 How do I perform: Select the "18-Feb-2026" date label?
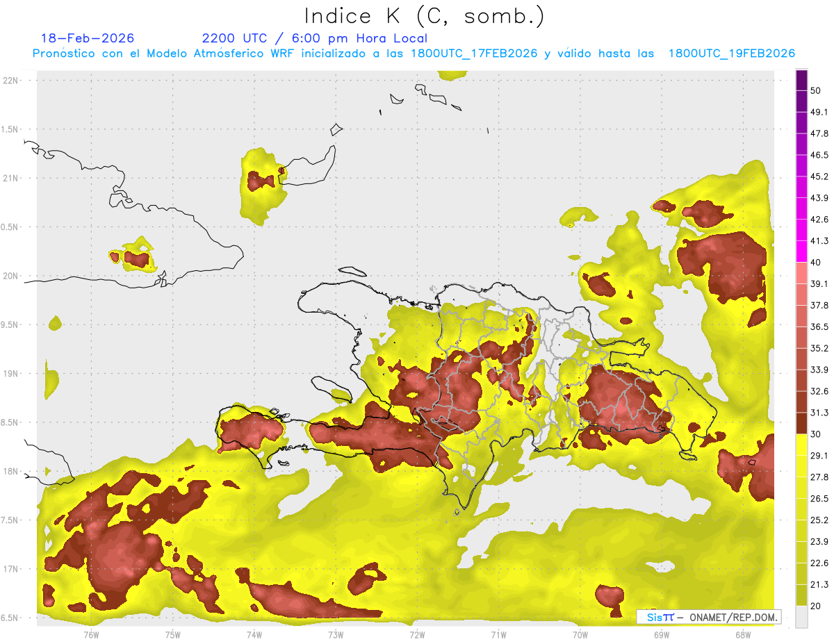pyautogui.click(x=88, y=38)
